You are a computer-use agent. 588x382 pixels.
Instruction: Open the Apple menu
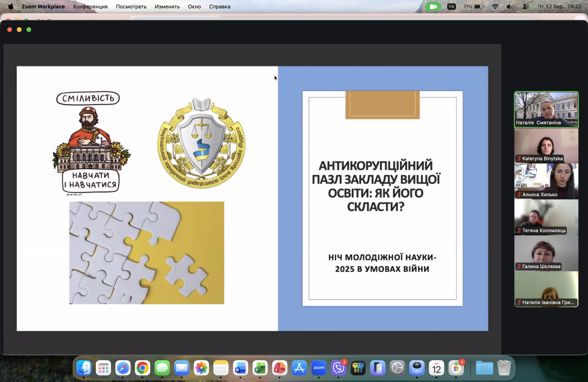pyautogui.click(x=11, y=7)
